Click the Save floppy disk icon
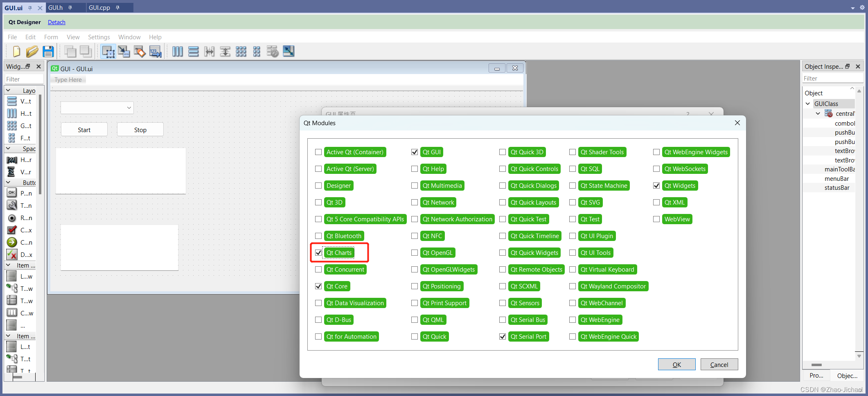868x396 pixels. click(x=48, y=52)
